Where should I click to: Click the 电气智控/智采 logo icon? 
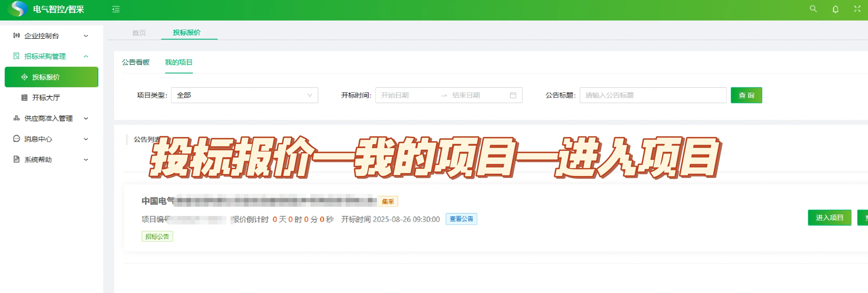coord(17,9)
